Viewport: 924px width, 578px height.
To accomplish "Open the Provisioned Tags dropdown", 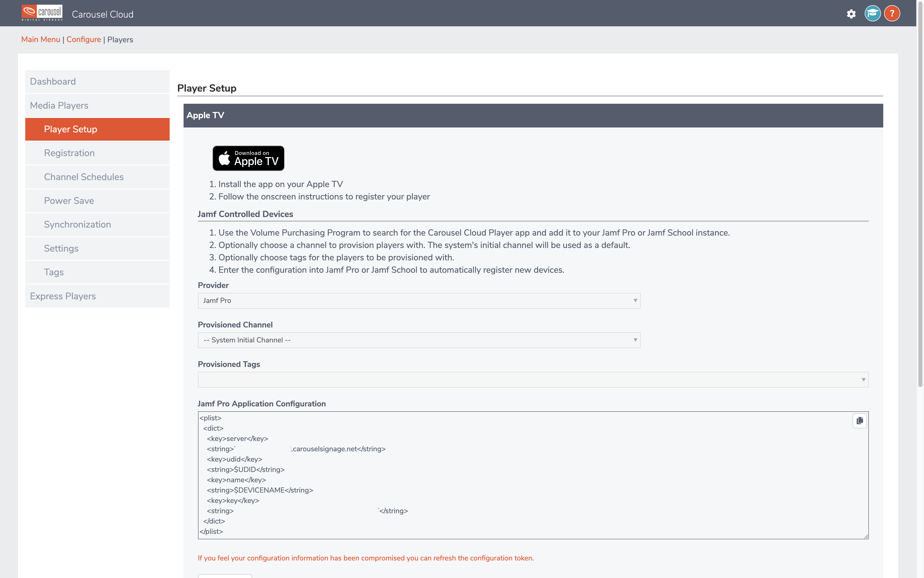I will point(533,380).
